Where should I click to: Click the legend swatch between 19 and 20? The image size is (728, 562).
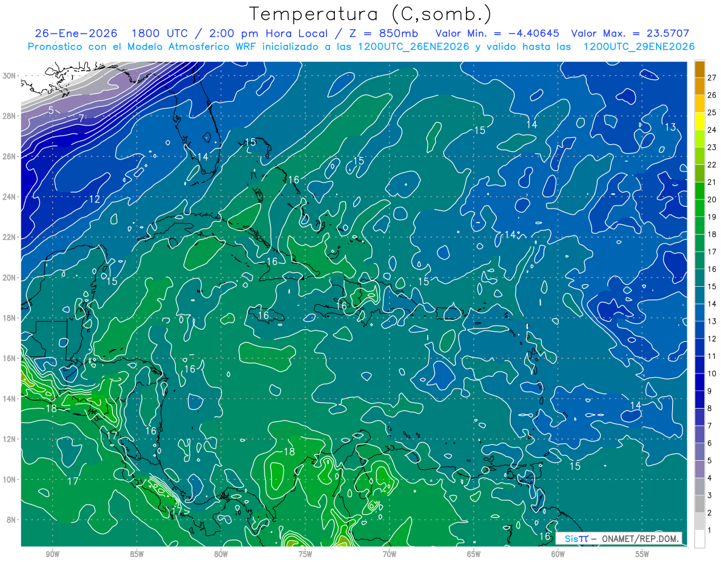click(699, 208)
